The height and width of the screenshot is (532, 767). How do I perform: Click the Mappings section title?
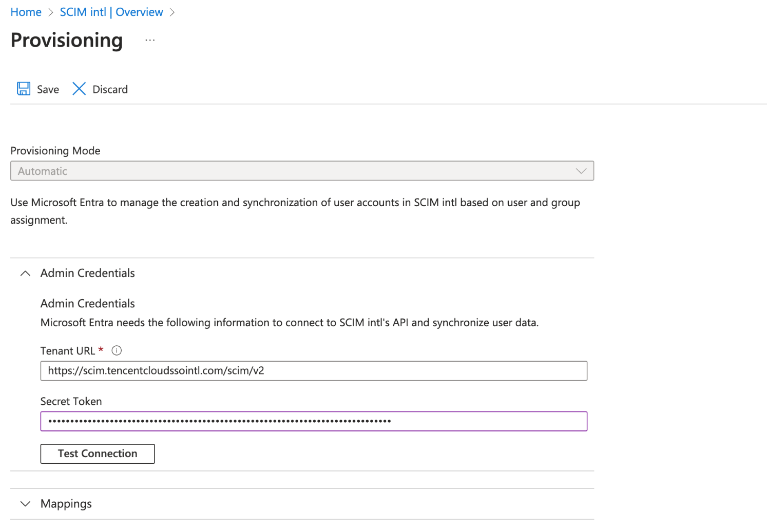coord(66,504)
